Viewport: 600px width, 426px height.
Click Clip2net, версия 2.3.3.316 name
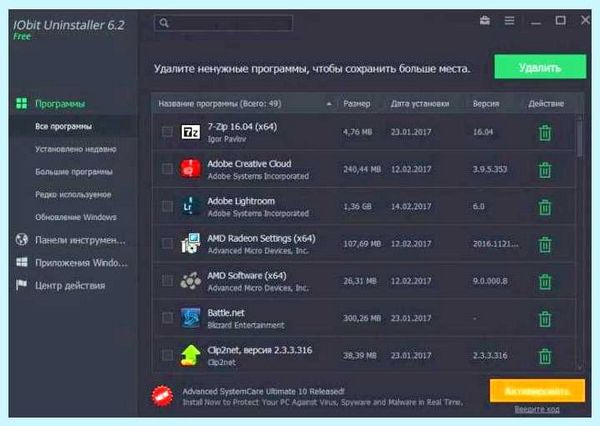pos(260,350)
